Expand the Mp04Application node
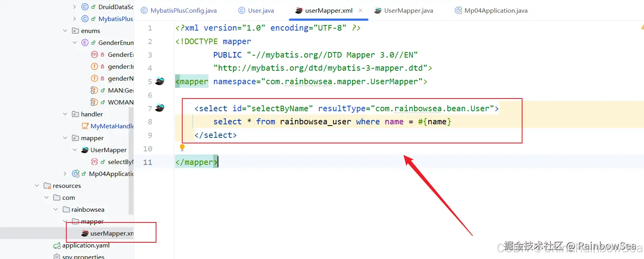Screen dimensions: 644x259 click(x=65, y=174)
